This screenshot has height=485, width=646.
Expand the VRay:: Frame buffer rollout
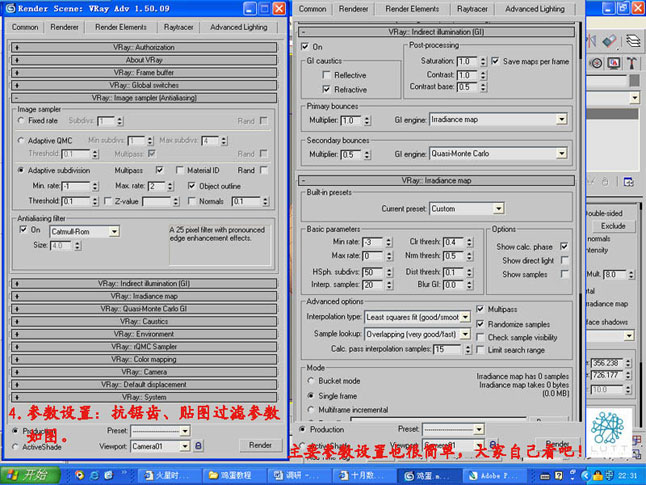point(144,73)
